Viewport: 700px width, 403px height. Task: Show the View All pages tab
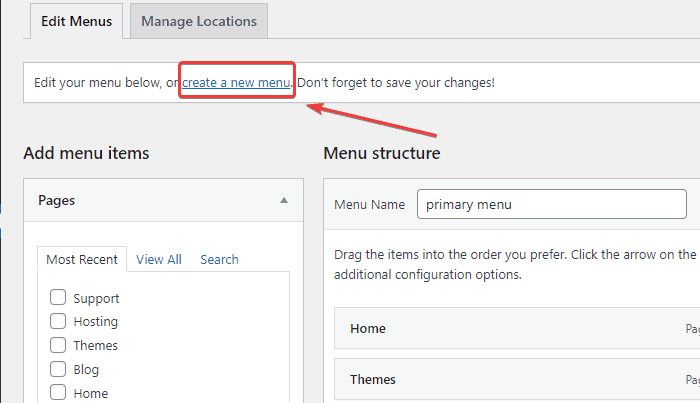coord(158,259)
